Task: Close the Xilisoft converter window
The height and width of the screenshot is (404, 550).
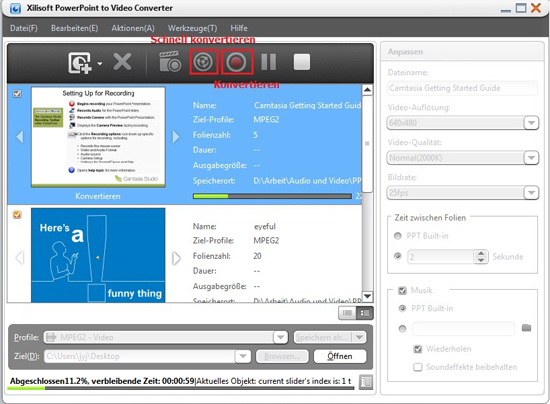Action: (536, 8)
